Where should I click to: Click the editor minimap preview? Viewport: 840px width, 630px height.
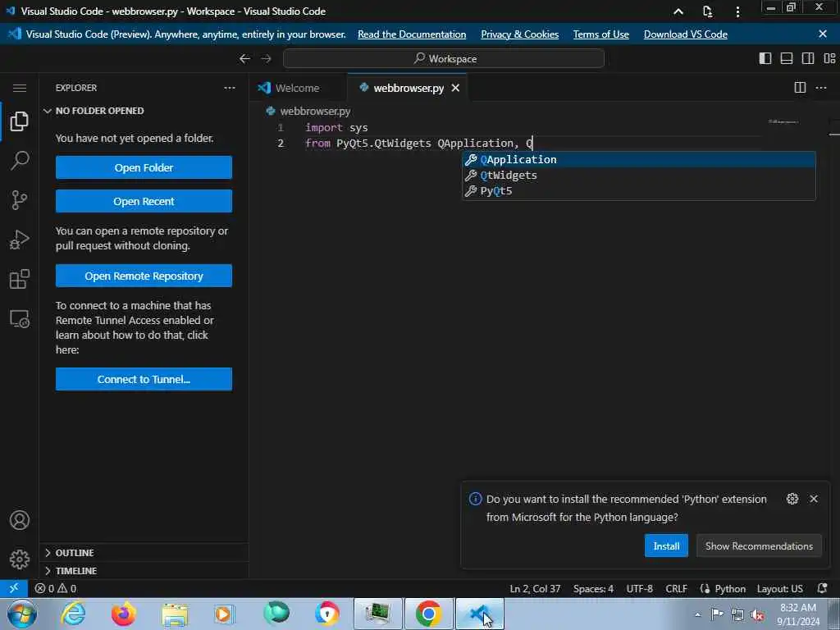(783, 121)
